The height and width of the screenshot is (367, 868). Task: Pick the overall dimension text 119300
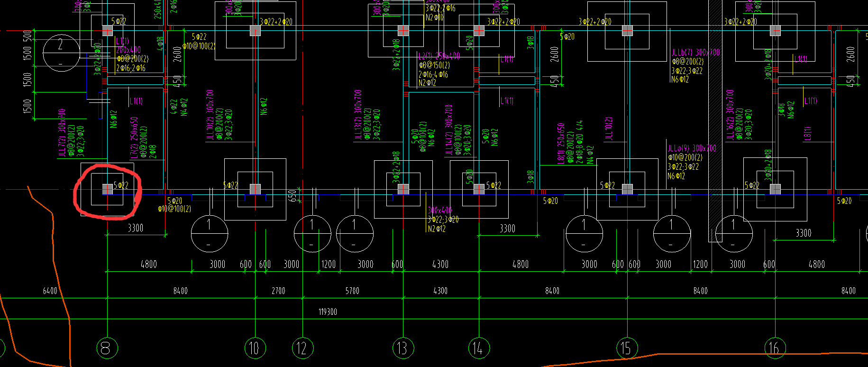coord(328,312)
